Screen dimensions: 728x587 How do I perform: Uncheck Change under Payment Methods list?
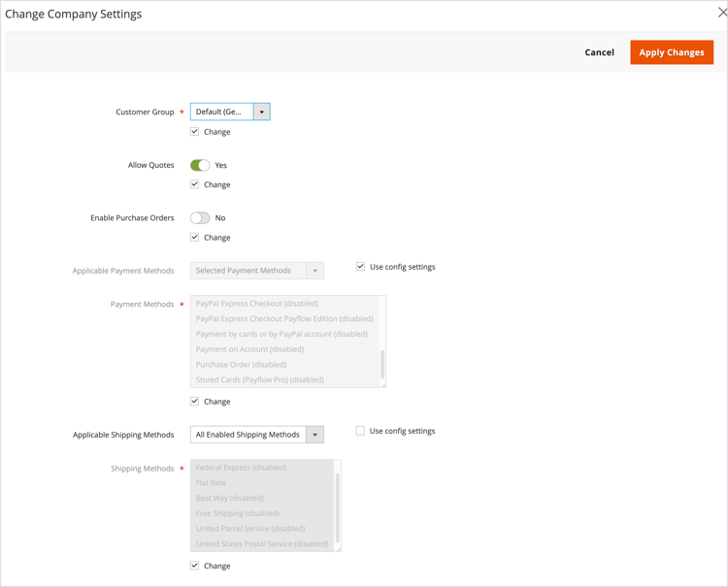click(x=194, y=402)
